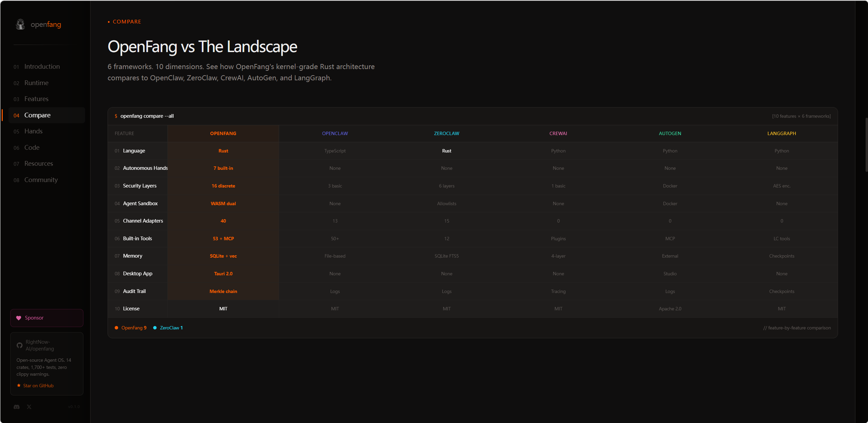The image size is (868, 423).
Task: Click the '7 built-in' OpenFang cell
Action: click(223, 168)
